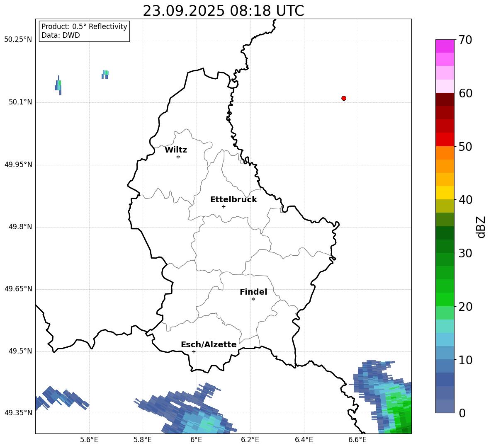Screen dimensions: 491x448
Task: Click the Esch/Alzette station cross marker
Action: pyautogui.click(x=194, y=351)
